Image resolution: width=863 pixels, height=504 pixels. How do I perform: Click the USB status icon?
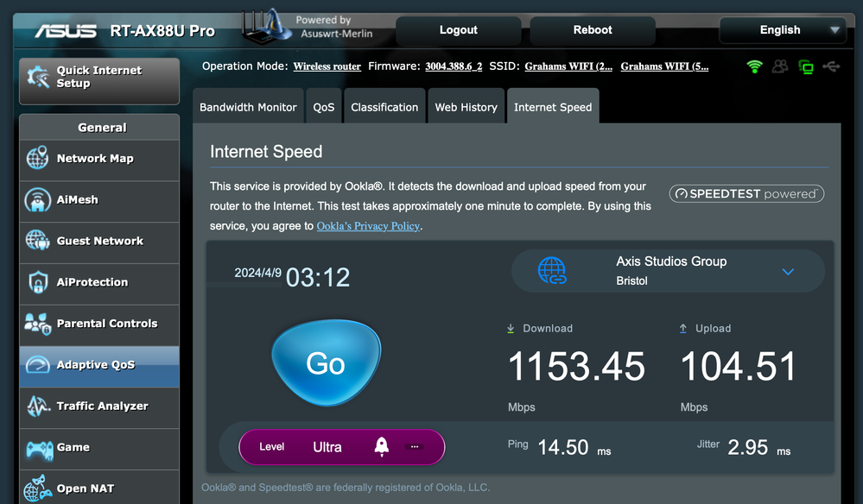(x=831, y=66)
